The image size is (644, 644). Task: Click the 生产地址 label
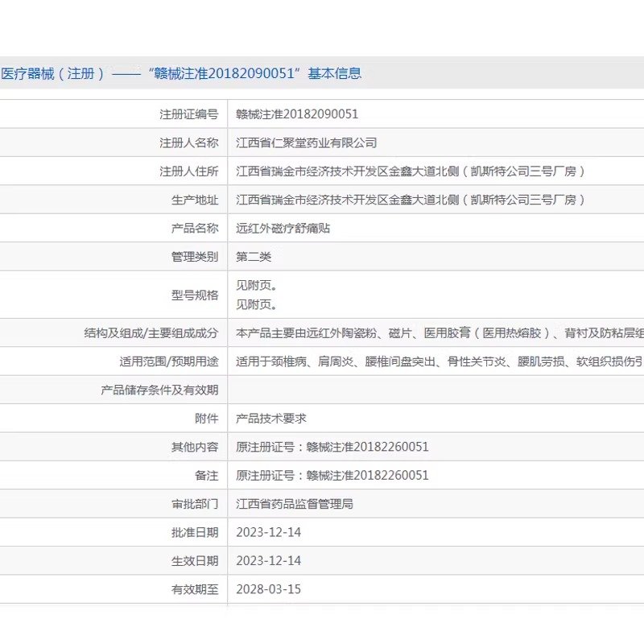(195, 200)
